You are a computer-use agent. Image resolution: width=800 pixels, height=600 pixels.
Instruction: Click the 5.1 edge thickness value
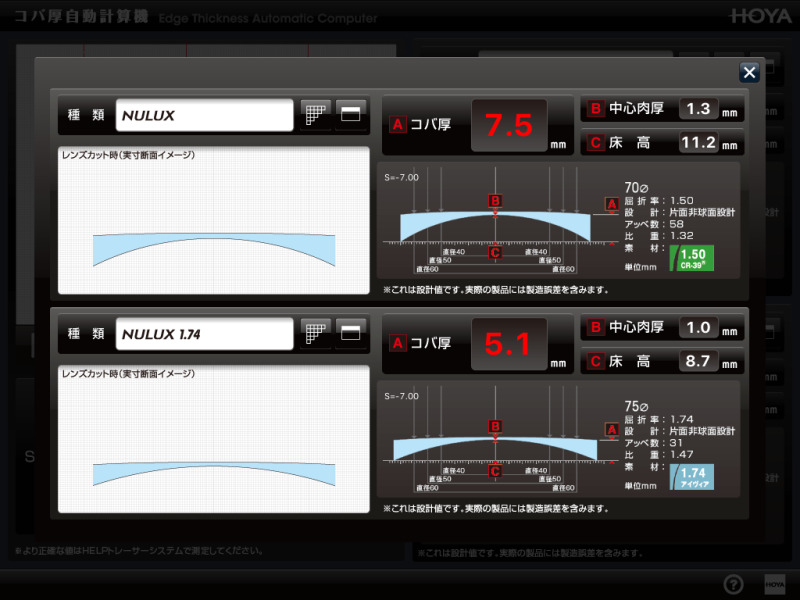point(509,344)
